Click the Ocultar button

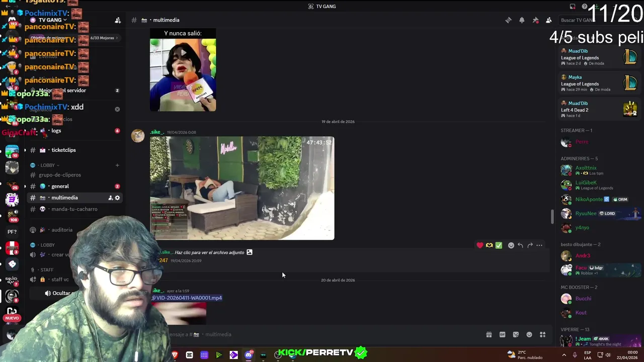(x=57, y=293)
